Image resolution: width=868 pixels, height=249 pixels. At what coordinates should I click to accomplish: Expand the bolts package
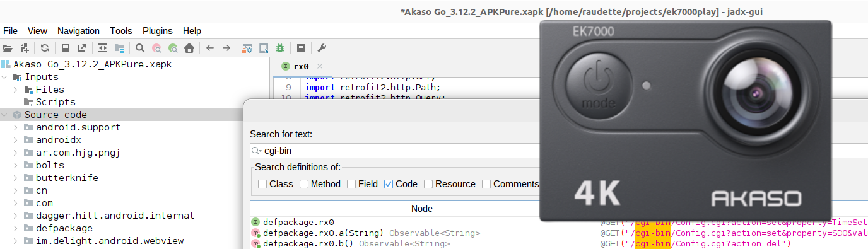pyautogui.click(x=16, y=165)
